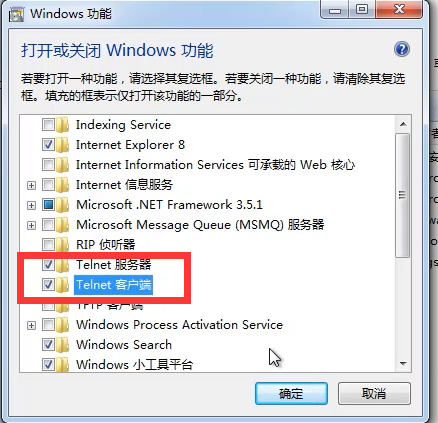Expand the Internet 信息服务 tree node

point(31,185)
